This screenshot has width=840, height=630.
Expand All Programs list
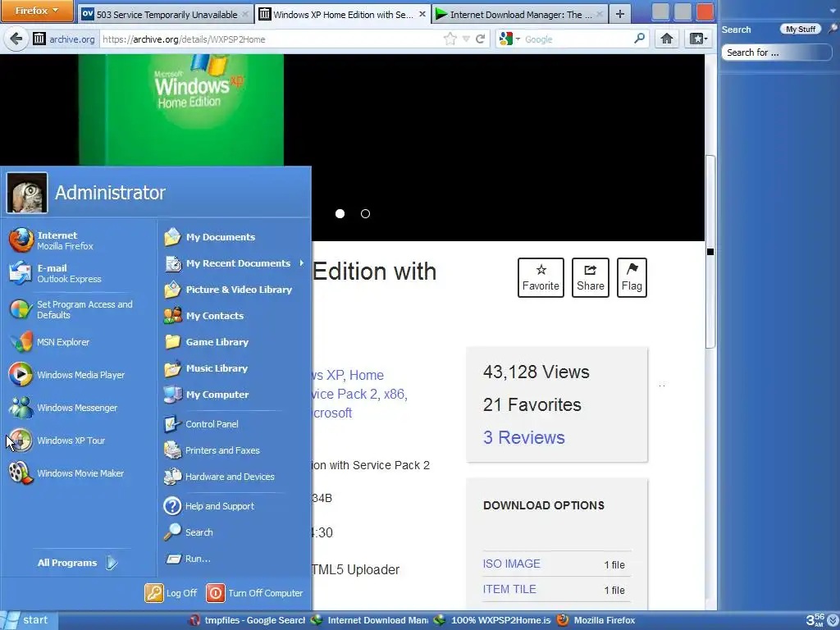pyautogui.click(x=77, y=563)
